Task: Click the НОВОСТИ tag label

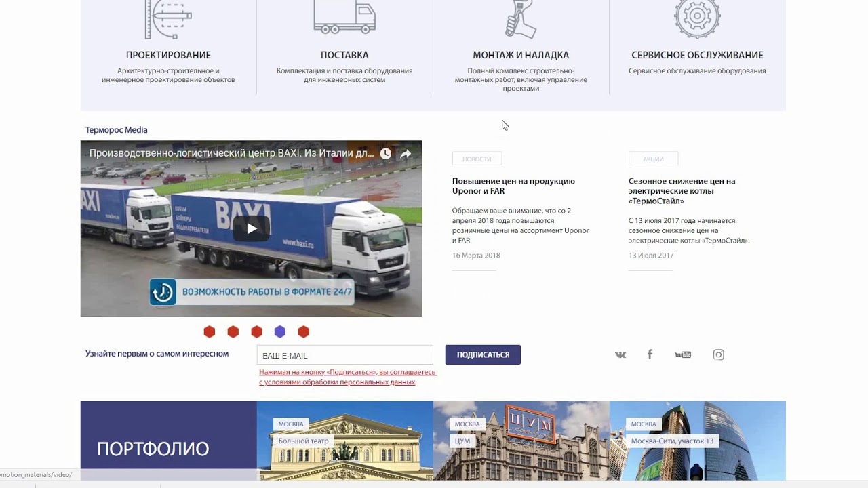Action: (477, 159)
